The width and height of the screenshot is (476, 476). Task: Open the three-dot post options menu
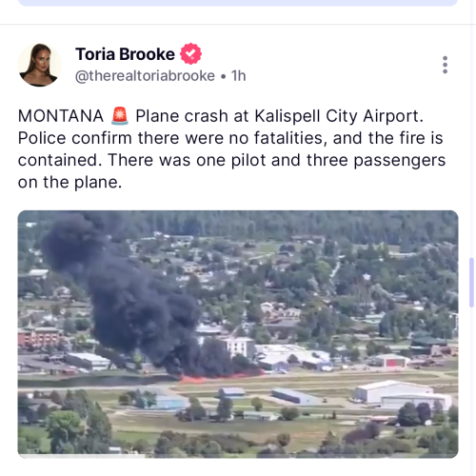pos(445,65)
